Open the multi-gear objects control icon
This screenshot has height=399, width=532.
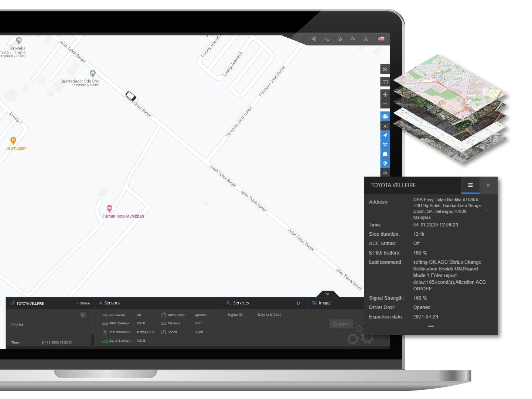(x=314, y=39)
